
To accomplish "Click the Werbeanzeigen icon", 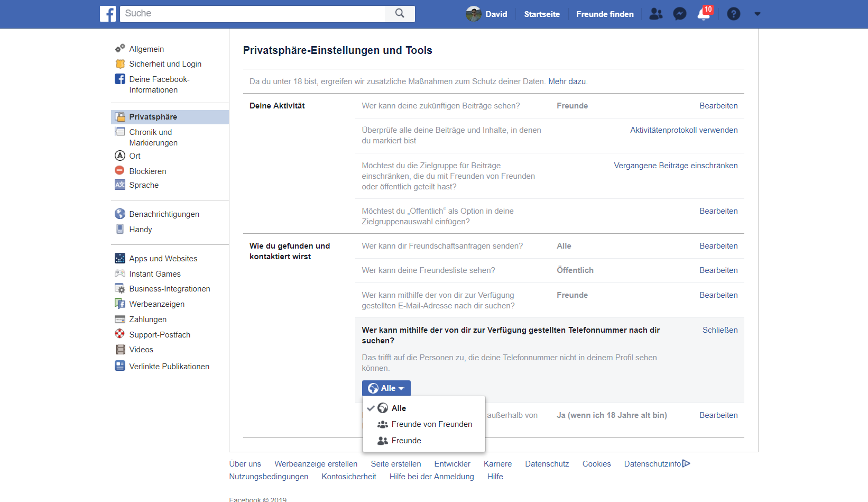I will pos(120,304).
